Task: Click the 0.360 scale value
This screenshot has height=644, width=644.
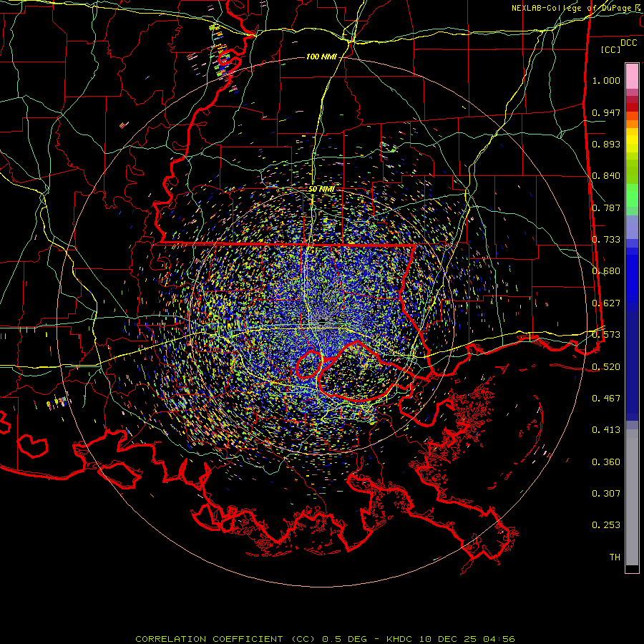Action: (x=606, y=462)
